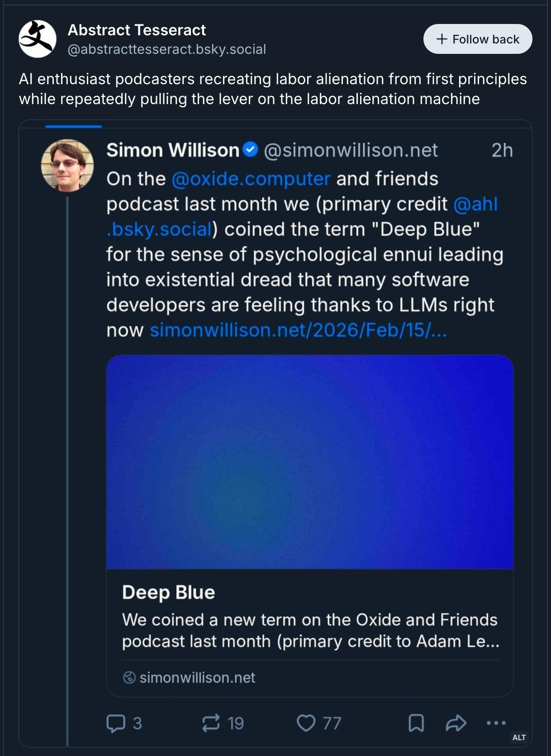551x756 pixels.
Task: Like the post with heart icon
Action: pyautogui.click(x=306, y=723)
